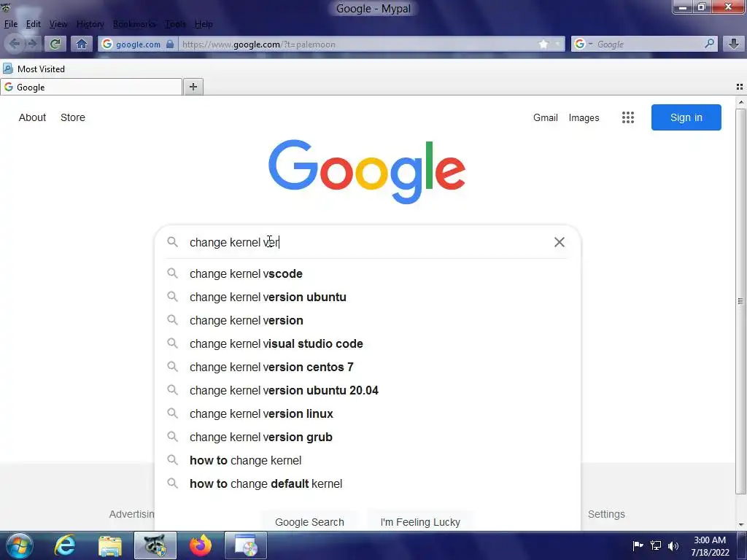Click the URL address field
The image size is (747, 560).
tap(357, 44)
